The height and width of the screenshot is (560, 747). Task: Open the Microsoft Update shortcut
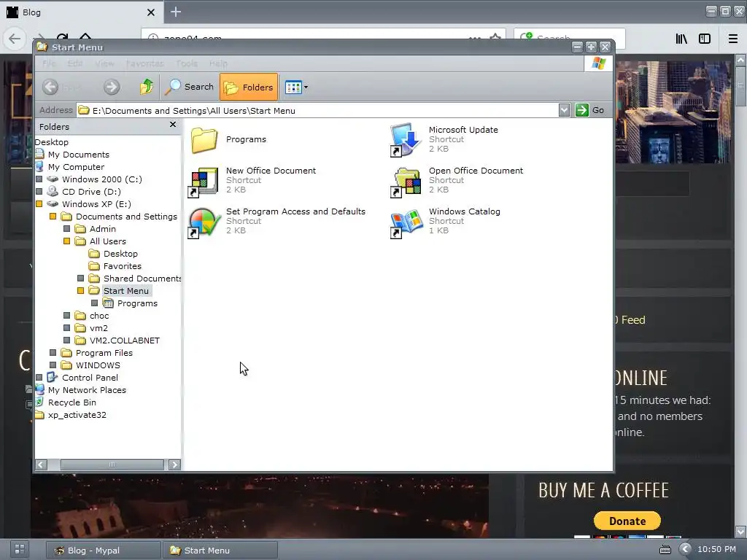click(x=444, y=139)
